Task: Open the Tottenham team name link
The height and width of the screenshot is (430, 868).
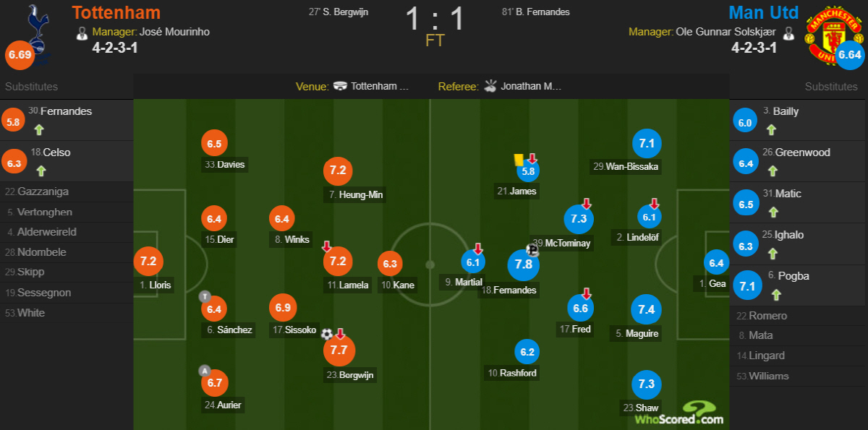Action: pyautogui.click(x=116, y=12)
